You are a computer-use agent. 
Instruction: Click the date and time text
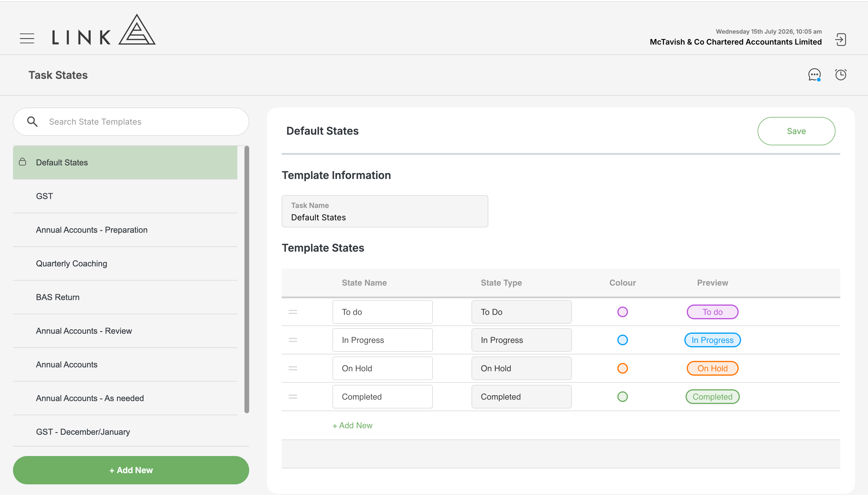[x=769, y=32]
